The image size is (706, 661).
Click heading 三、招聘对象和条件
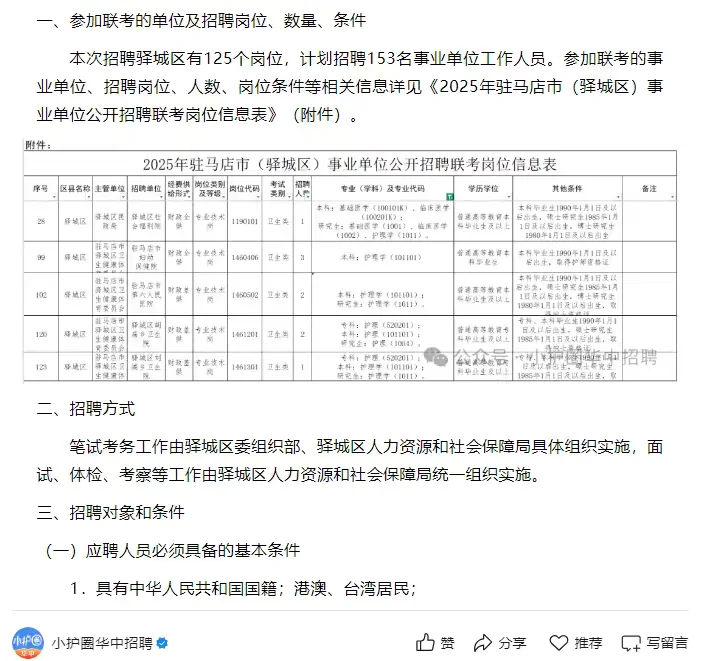click(x=110, y=512)
